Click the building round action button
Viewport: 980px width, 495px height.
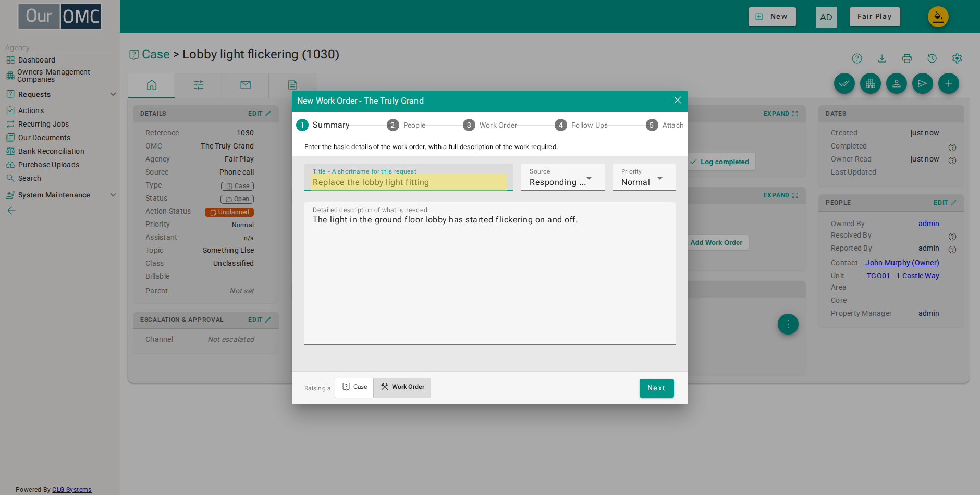tap(871, 83)
